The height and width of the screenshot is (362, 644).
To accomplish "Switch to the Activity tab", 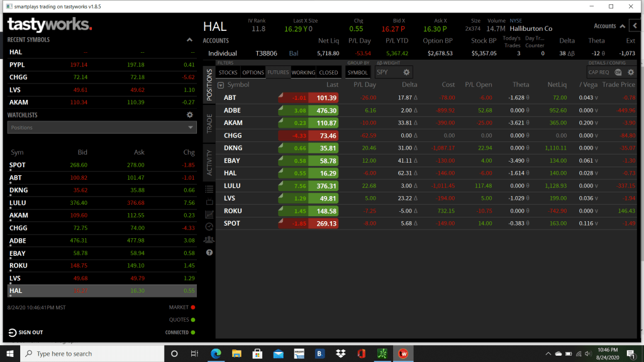I will pyautogui.click(x=209, y=162).
